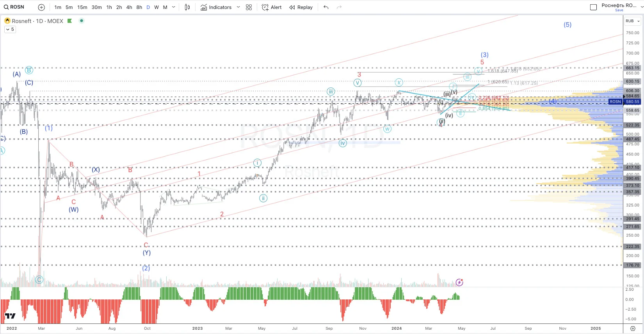Select the 15m timeframe

click(82, 7)
